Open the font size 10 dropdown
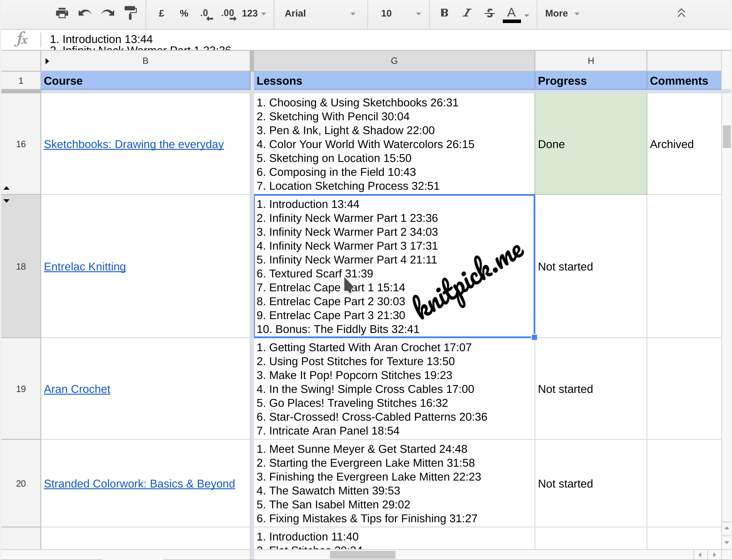Image resolution: width=732 pixels, height=560 pixels. coord(400,13)
